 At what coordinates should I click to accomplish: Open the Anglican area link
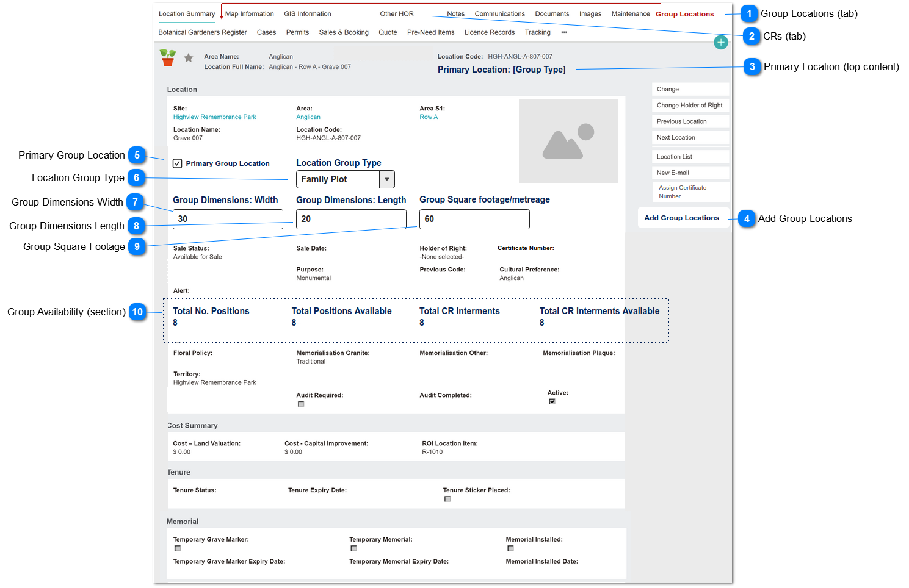pyautogui.click(x=308, y=117)
